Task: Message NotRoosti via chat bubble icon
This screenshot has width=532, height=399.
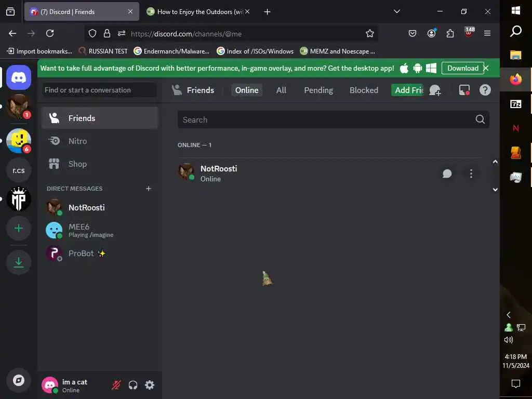Action: (447, 174)
